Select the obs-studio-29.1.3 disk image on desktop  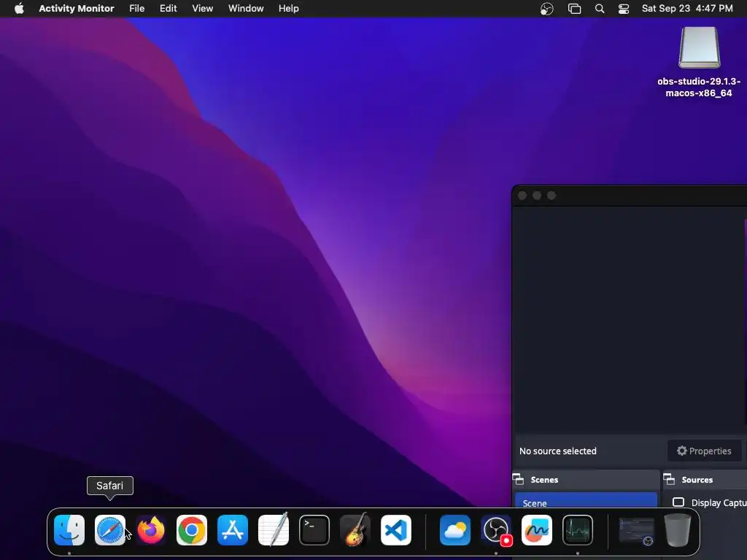(x=699, y=62)
